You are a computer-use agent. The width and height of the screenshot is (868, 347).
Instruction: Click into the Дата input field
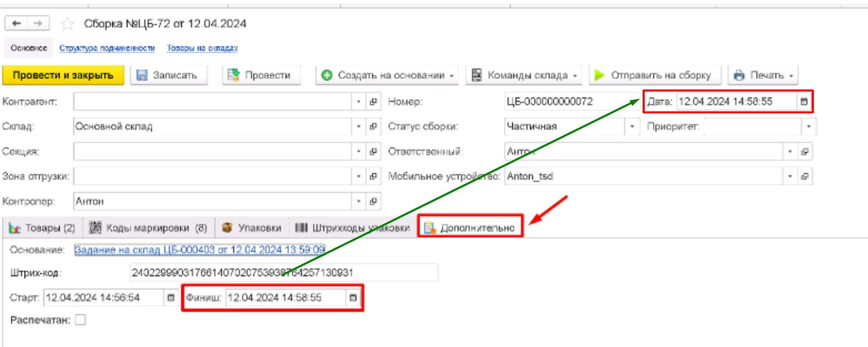click(x=736, y=102)
